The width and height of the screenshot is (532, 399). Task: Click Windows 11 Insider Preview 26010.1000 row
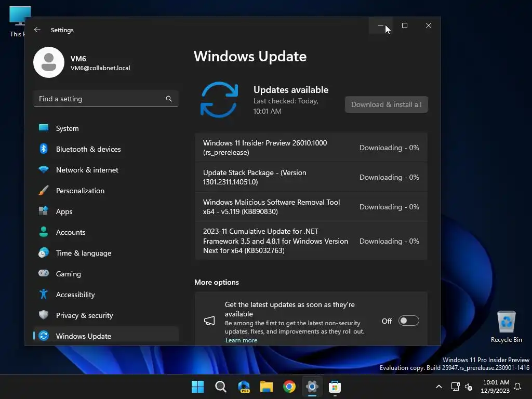pyautogui.click(x=311, y=148)
